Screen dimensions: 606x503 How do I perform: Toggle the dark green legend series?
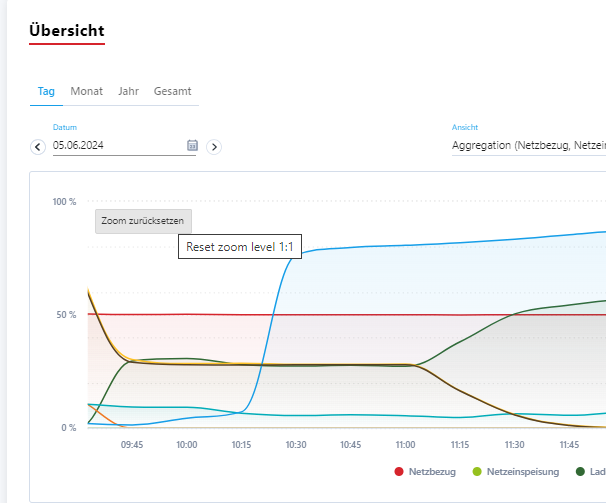tap(582, 471)
